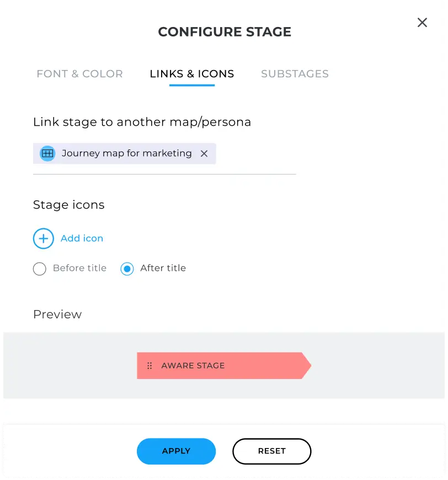Click the drag handle dots on the Aware Stage preview

[150, 365]
